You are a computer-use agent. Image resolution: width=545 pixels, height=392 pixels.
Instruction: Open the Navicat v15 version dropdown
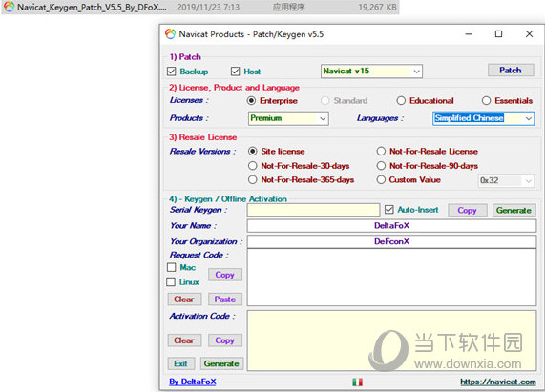pos(371,72)
